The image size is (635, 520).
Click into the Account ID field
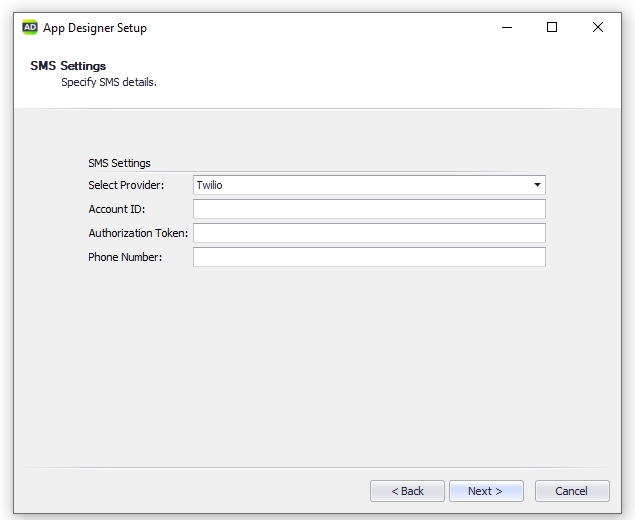(x=369, y=209)
